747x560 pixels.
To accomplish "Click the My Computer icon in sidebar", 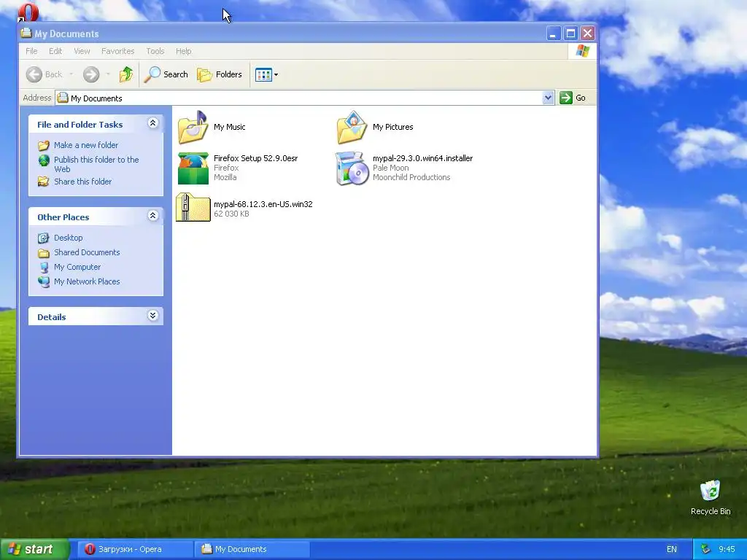I will [44, 267].
